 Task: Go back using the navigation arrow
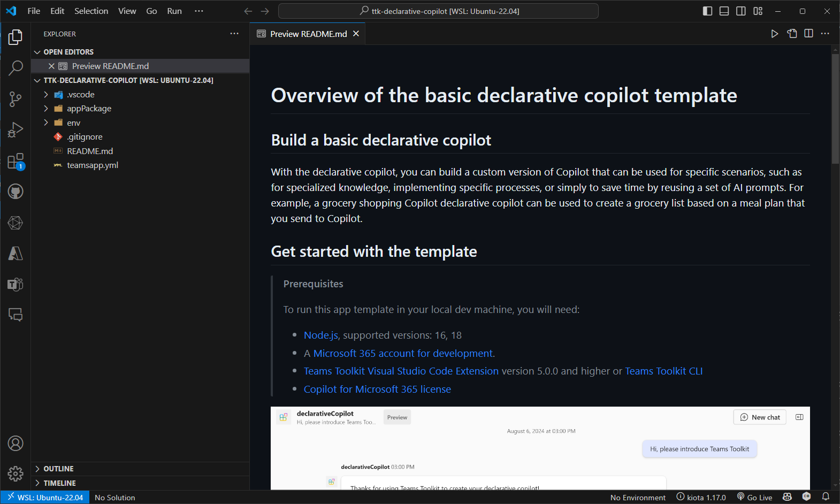coord(248,11)
